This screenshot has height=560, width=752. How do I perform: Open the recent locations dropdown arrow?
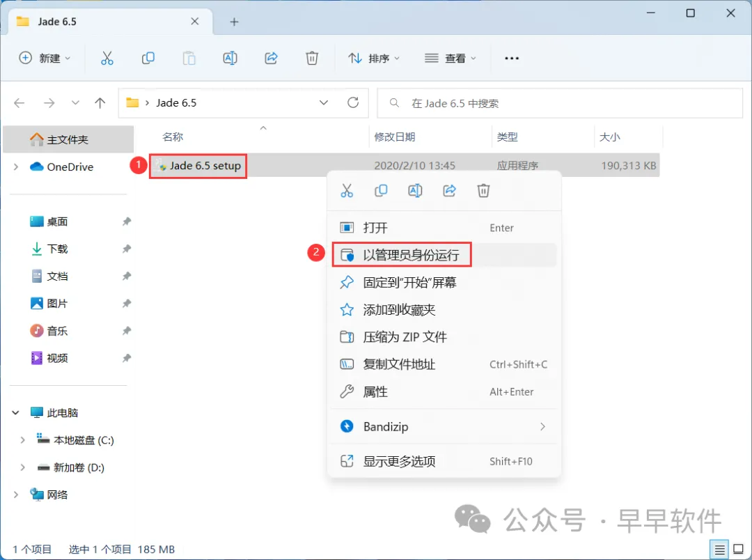[x=75, y=102]
